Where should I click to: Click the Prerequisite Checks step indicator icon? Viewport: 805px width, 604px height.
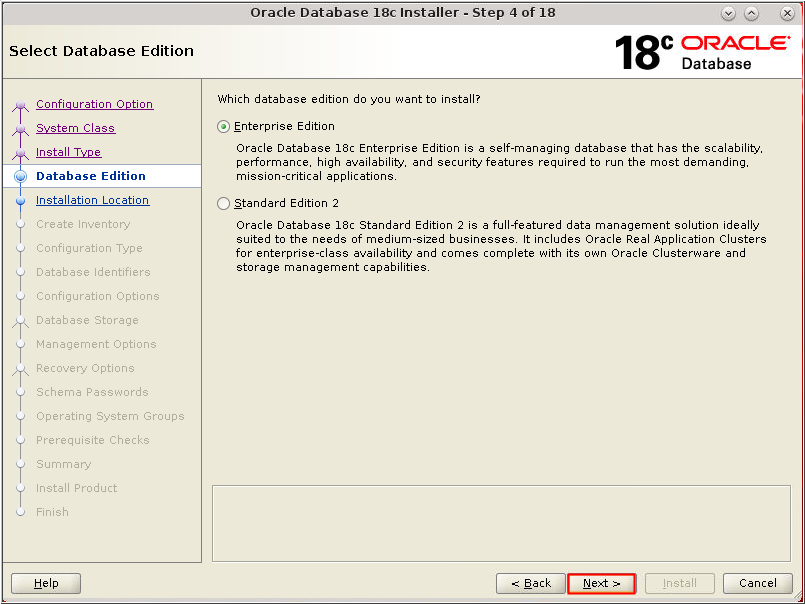tap(21, 440)
